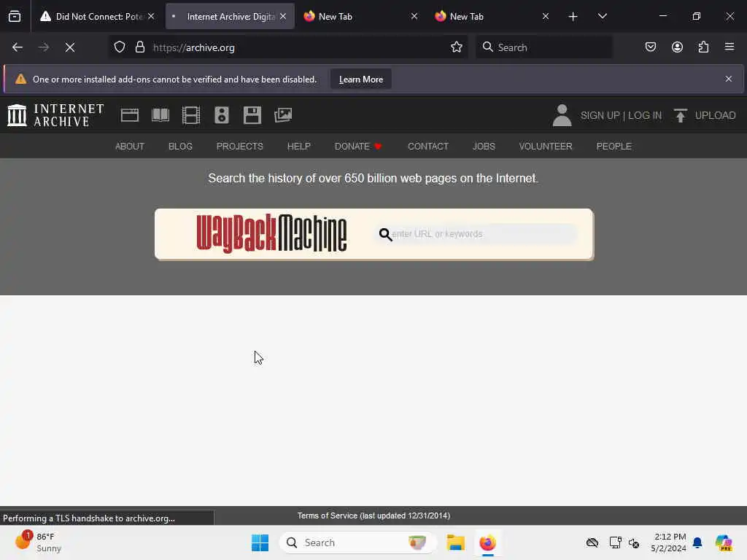The height and width of the screenshot is (560, 747).
Task: Open the JOBS menu item
Action: (484, 146)
